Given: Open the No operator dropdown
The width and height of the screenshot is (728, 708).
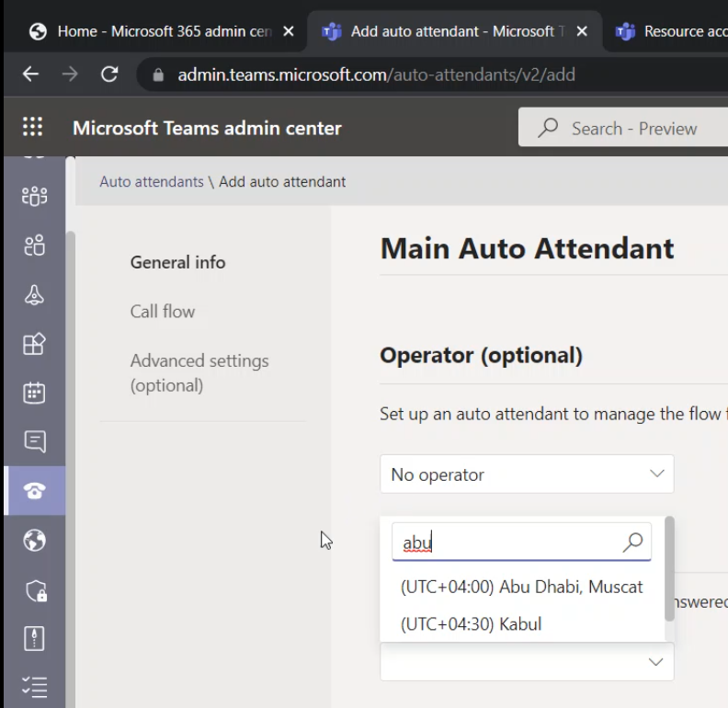Looking at the screenshot, I should pos(527,474).
